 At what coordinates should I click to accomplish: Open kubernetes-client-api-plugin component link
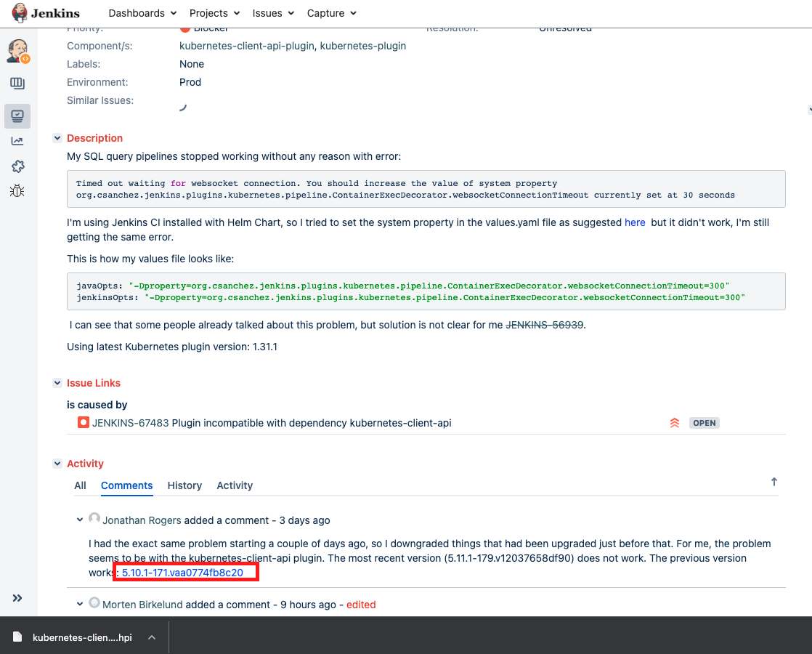[246, 46]
